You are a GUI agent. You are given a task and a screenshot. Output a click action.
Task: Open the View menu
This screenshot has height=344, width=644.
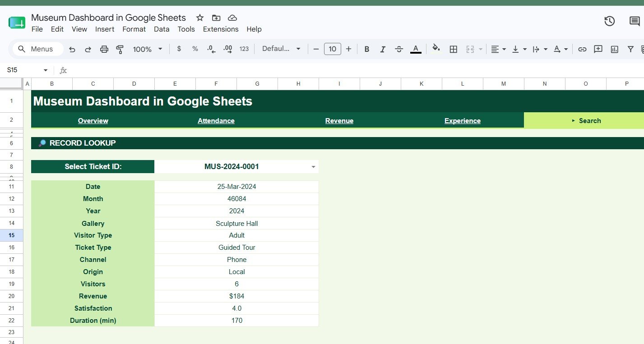[x=79, y=29]
